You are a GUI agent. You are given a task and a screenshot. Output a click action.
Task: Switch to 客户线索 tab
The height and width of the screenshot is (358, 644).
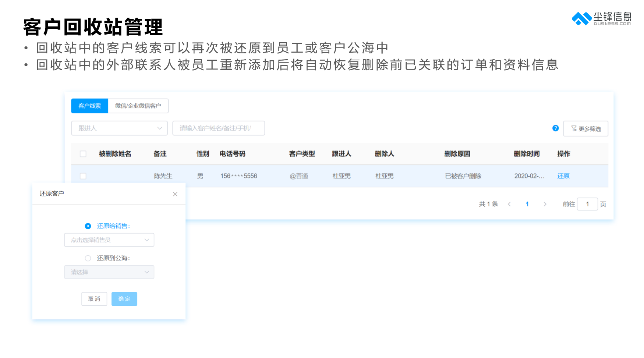coord(89,106)
